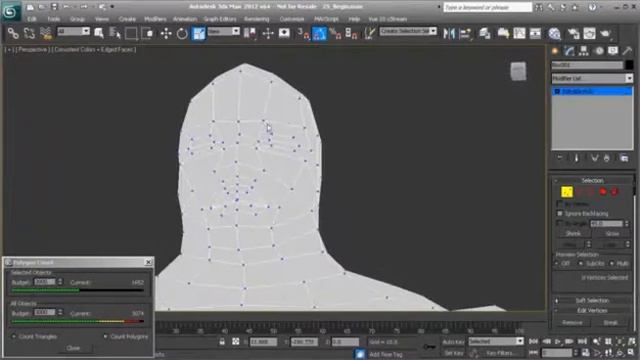Switch to the Create command panel
The image size is (640, 360).
[x=555, y=51]
